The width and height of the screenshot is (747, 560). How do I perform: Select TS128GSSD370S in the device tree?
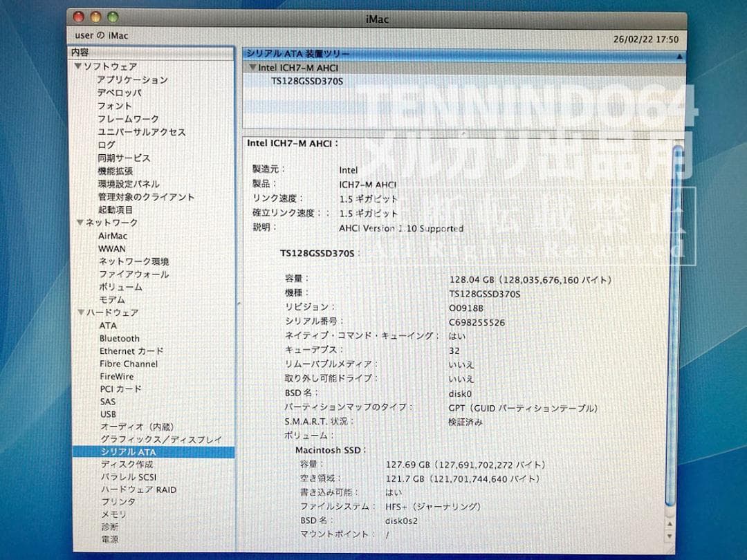click(x=307, y=81)
